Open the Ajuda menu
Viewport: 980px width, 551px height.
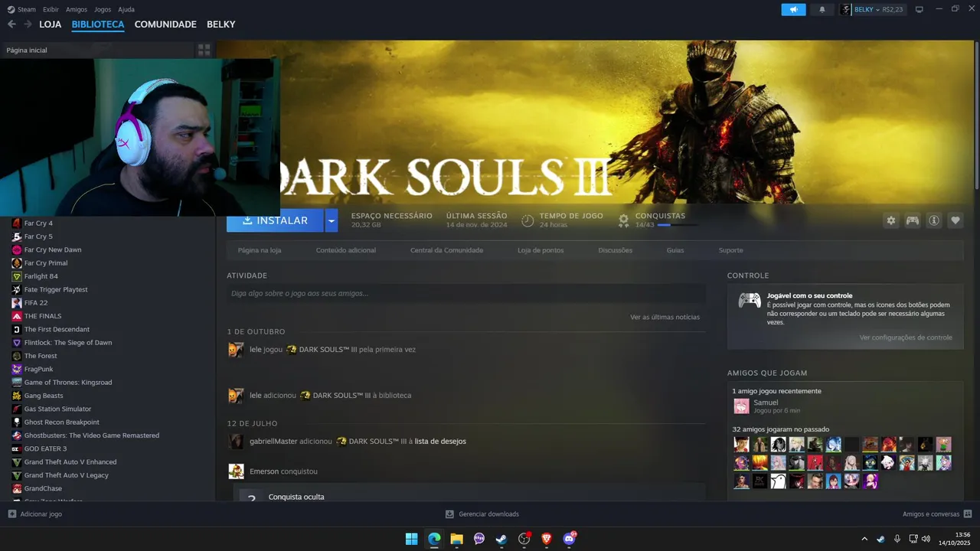tap(126, 9)
